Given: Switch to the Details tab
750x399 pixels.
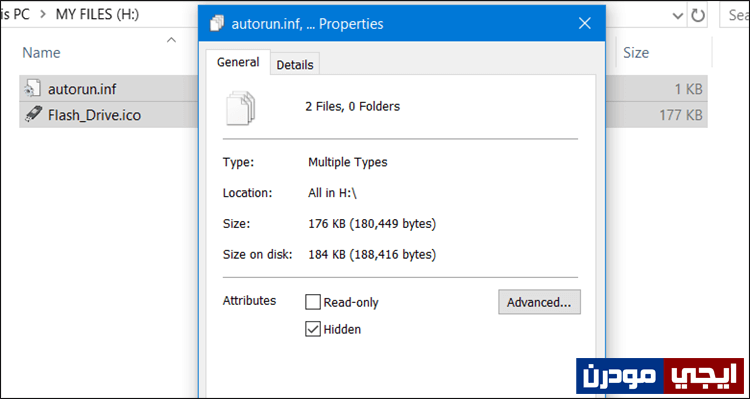Looking at the screenshot, I should click(x=295, y=65).
